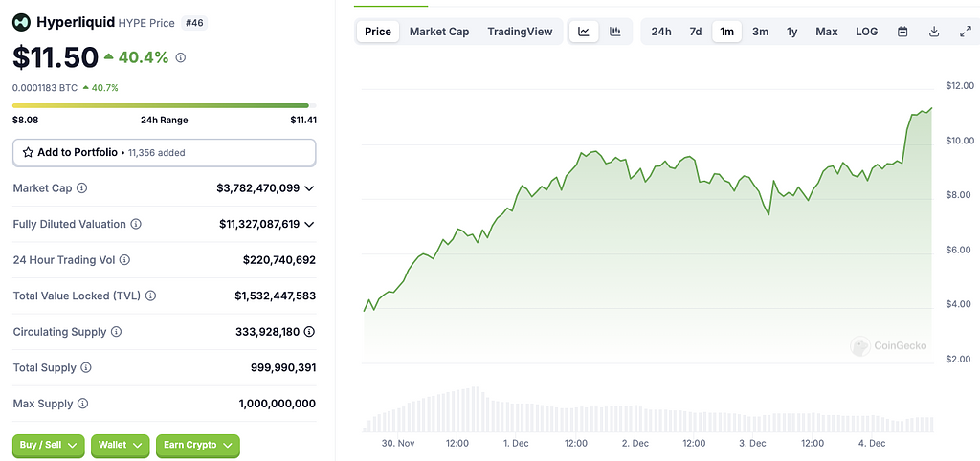Download chart data icon
Image resolution: width=980 pixels, height=461 pixels.
pyautogui.click(x=934, y=32)
